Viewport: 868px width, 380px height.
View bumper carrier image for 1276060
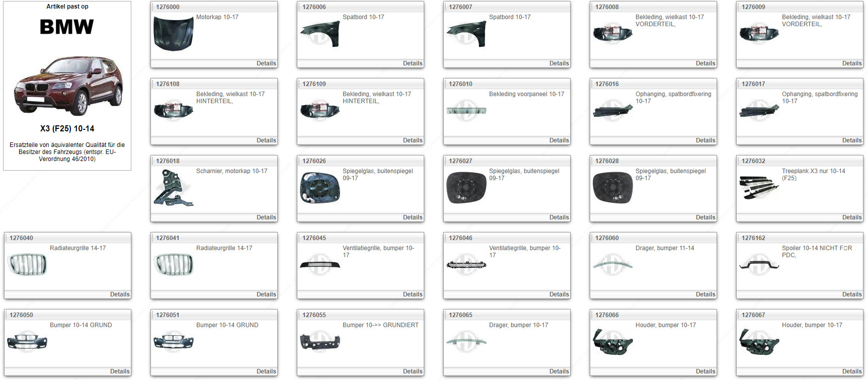[613, 264]
